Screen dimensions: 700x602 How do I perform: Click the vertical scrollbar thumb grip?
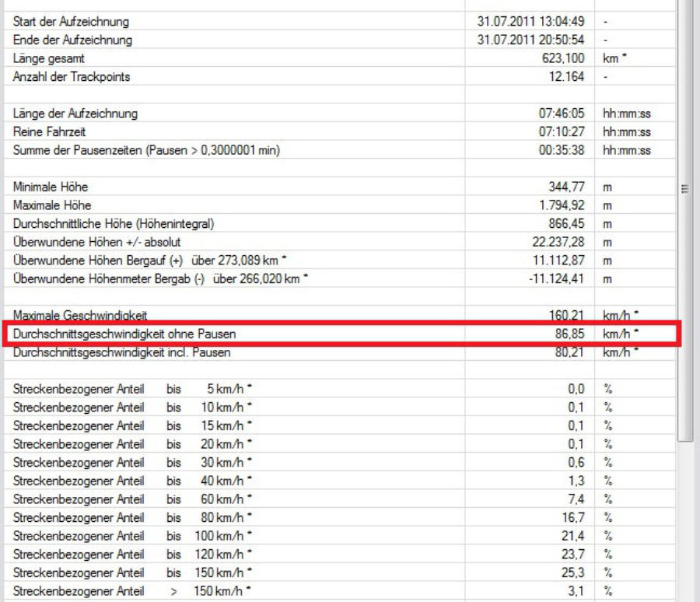point(684,189)
